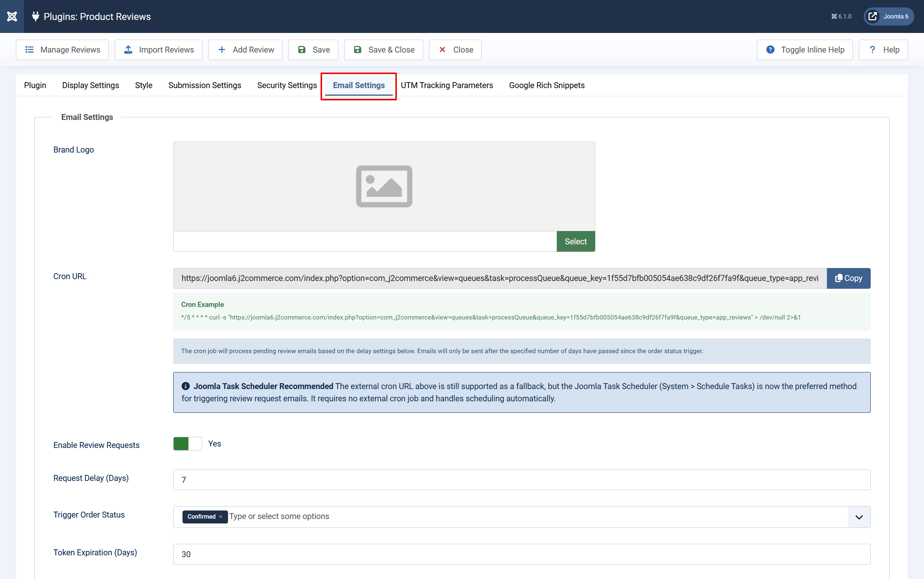Click Joomla 6 site link button
The height and width of the screenshot is (579, 924).
[888, 16]
